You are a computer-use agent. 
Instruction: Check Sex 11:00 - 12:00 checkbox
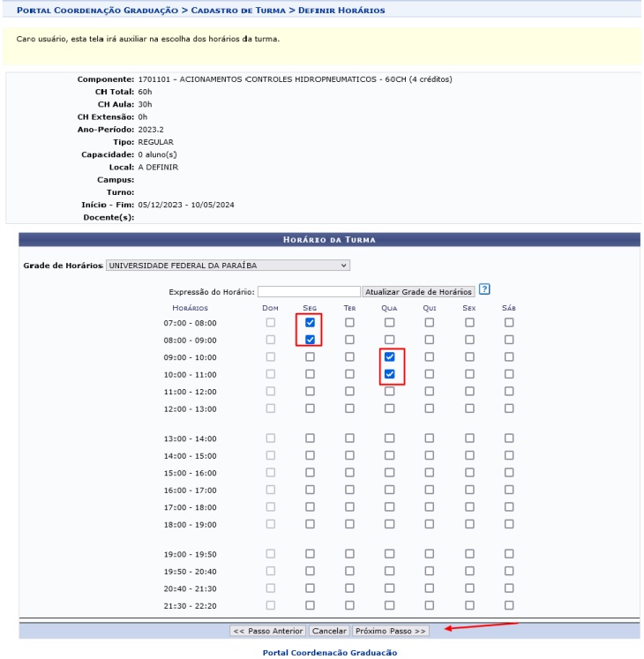tap(469, 392)
